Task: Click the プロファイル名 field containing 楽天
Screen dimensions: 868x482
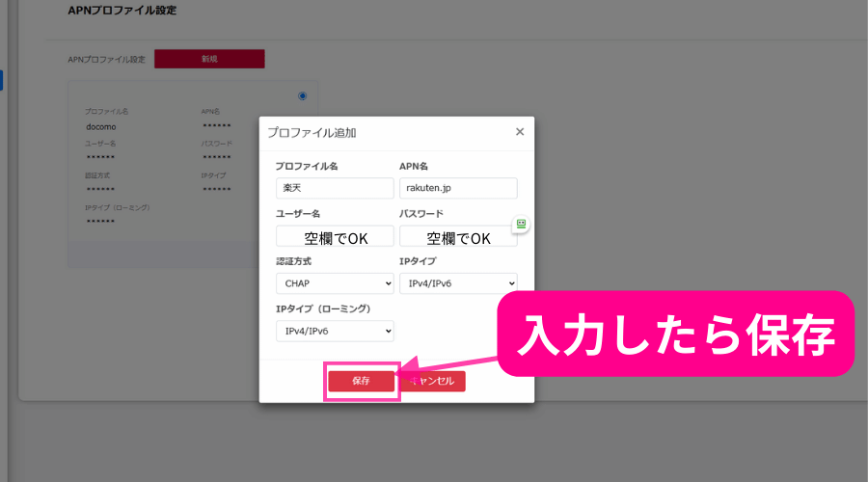Action: (335, 188)
